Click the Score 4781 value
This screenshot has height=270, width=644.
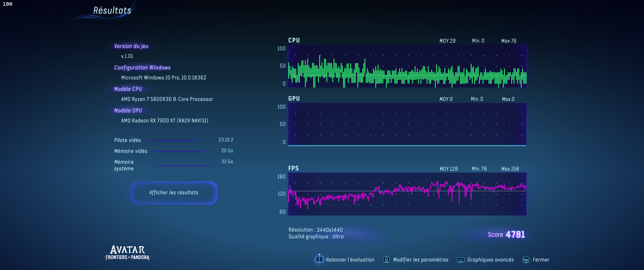click(x=515, y=234)
